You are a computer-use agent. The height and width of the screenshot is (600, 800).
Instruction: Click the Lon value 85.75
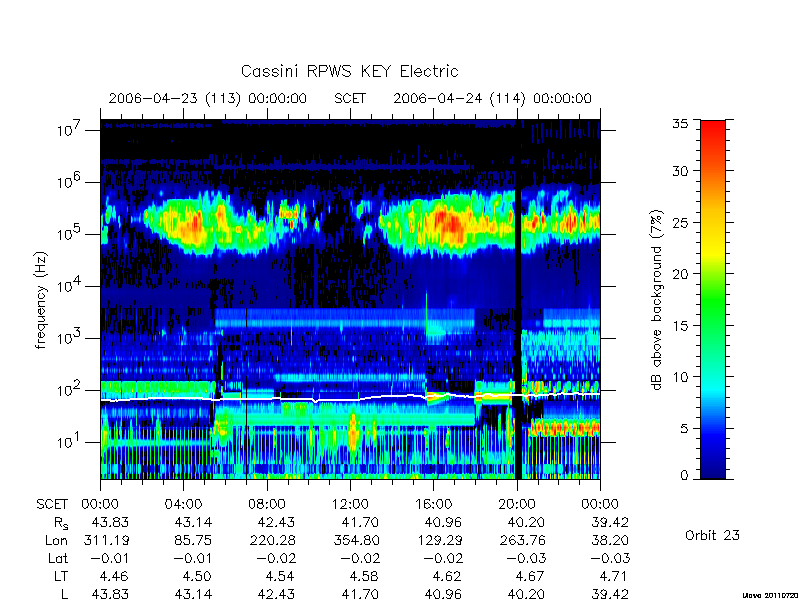[193, 540]
